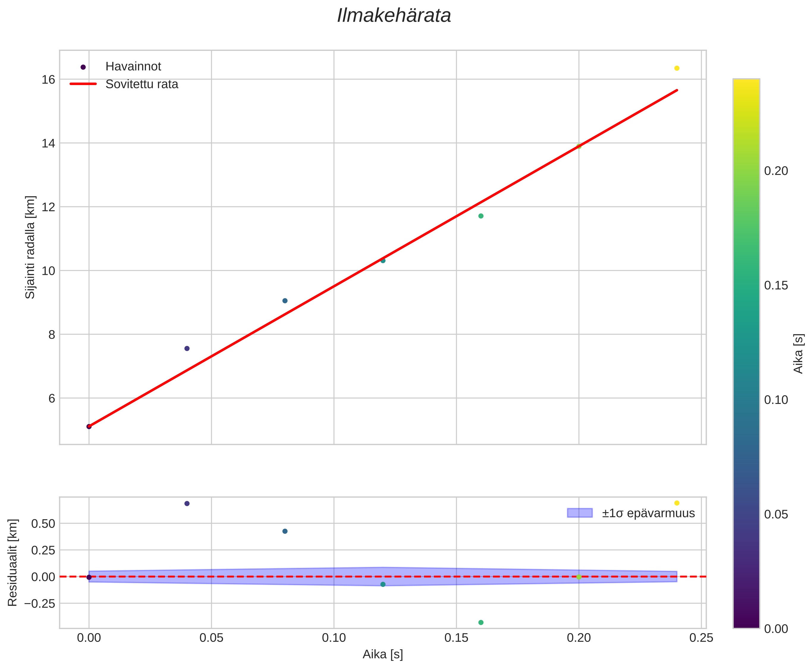Click the yellow residual point at top right
This screenshot has height=668, width=812.
(x=677, y=503)
